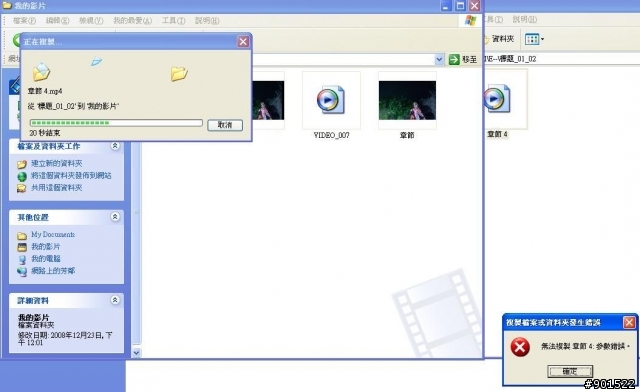Click the network neighborhood icon

(22, 271)
